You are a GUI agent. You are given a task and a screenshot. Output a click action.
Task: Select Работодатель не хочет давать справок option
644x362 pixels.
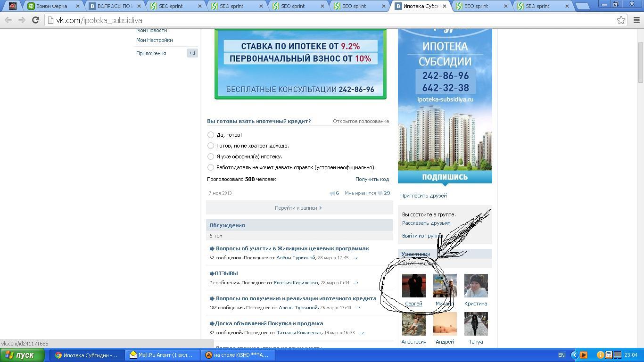211,167
